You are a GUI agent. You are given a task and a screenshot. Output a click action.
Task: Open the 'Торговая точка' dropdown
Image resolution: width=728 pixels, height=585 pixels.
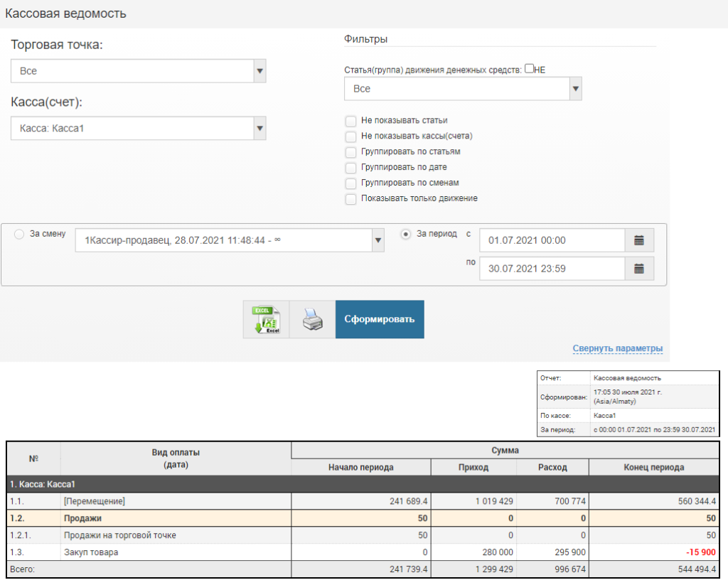point(139,71)
